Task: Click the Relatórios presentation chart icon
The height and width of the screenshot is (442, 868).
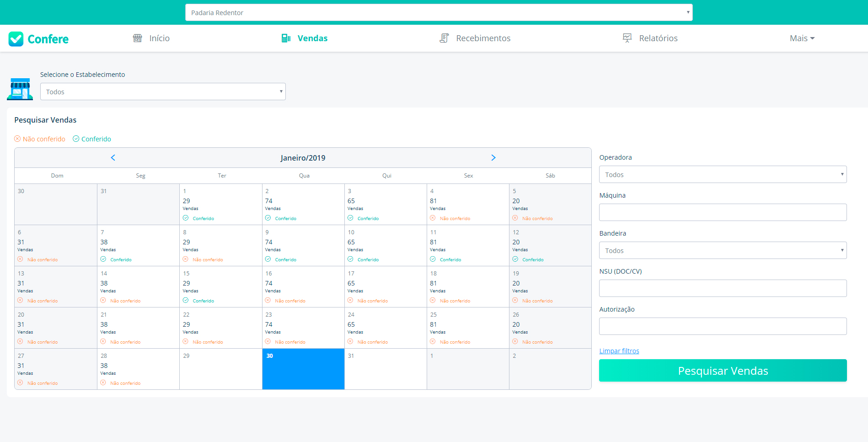Action: 627,38
